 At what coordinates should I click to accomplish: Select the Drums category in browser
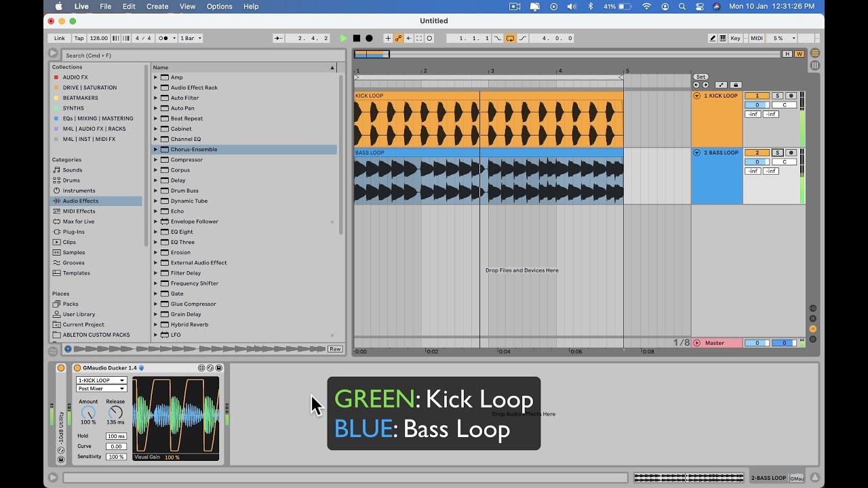(71, 180)
